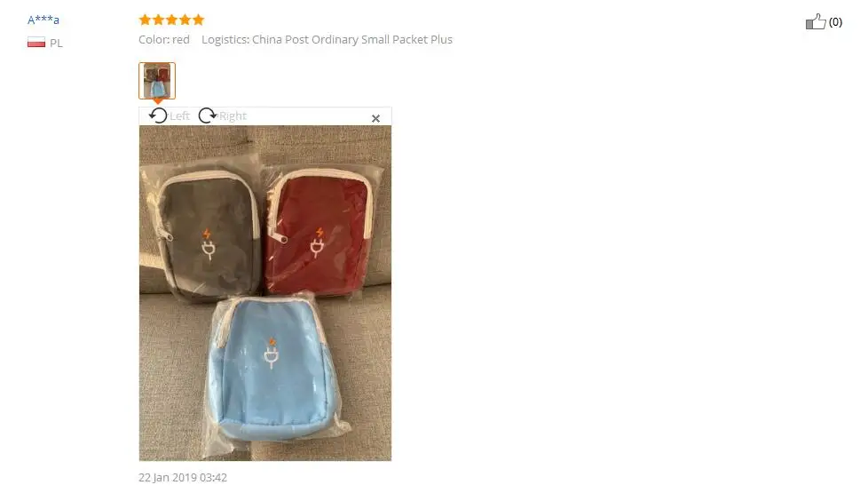This screenshot has height=493, width=868.
Task: Click the fifth orange rating star
Action: (198, 20)
